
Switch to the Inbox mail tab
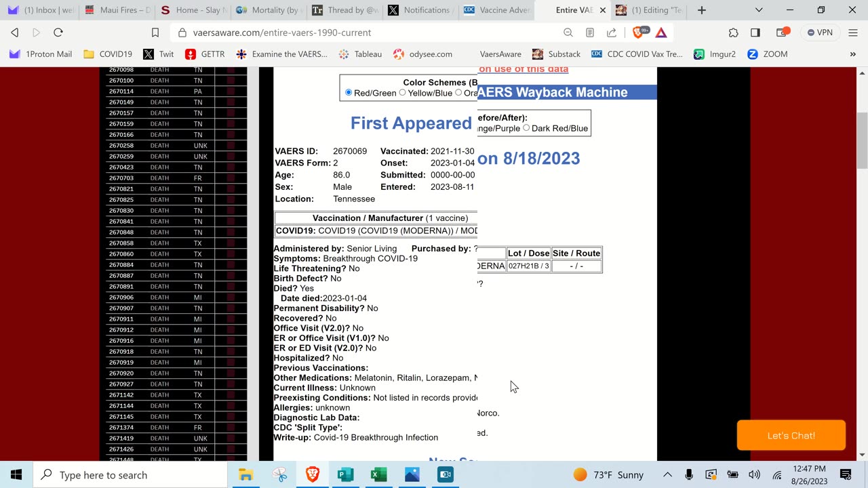tap(40, 10)
